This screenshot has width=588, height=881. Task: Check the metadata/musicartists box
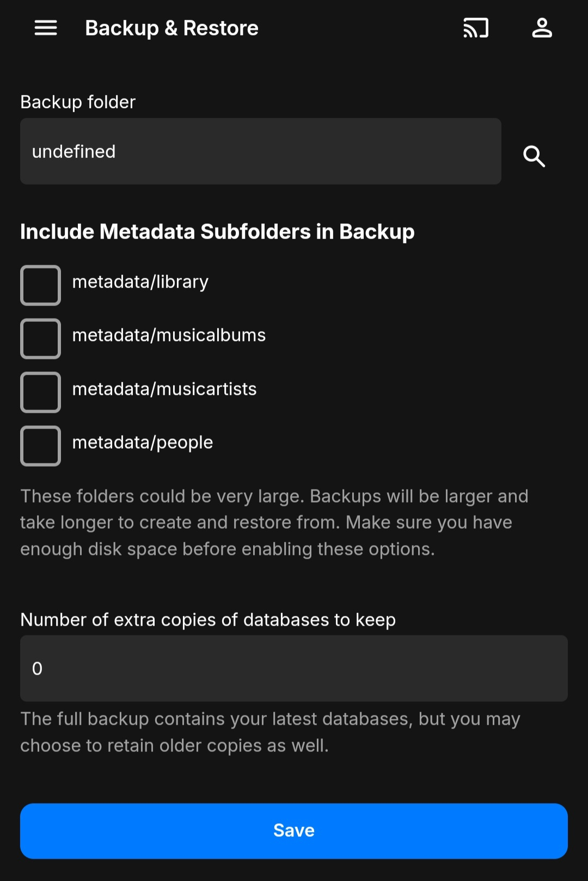pos(40,392)
